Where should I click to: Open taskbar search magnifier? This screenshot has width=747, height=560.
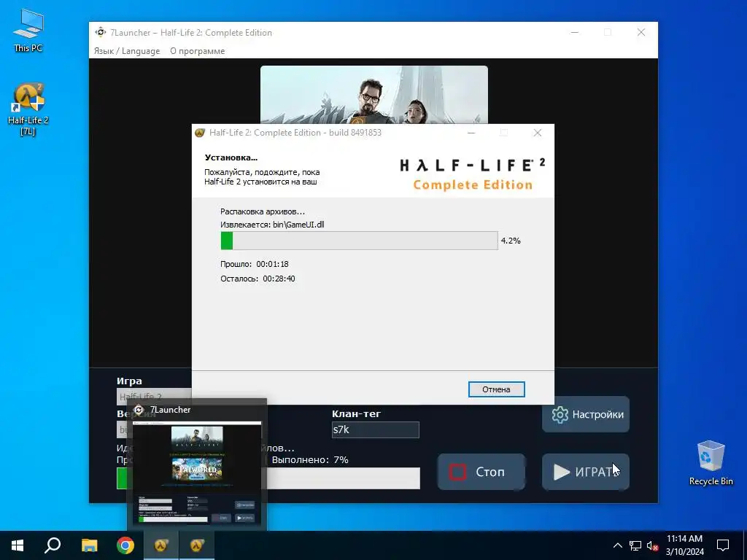[53, 545]
